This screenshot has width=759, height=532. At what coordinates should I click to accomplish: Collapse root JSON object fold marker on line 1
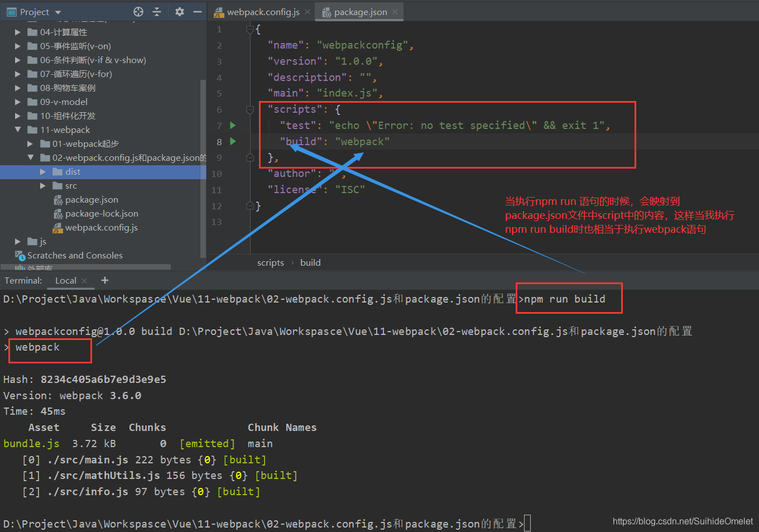tap(251, 30)
